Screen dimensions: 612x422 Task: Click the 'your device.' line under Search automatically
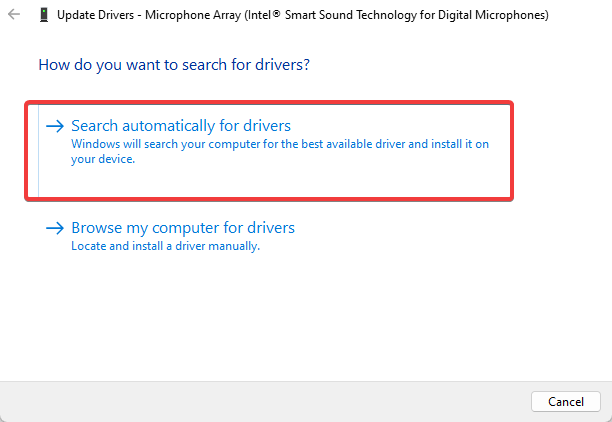click(x=103, y=159)
